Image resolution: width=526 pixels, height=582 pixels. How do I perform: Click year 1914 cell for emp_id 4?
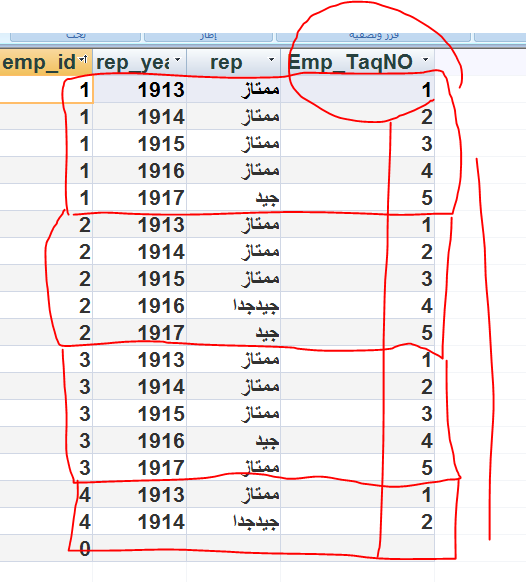pyautogui.click(x=140, y=521)
